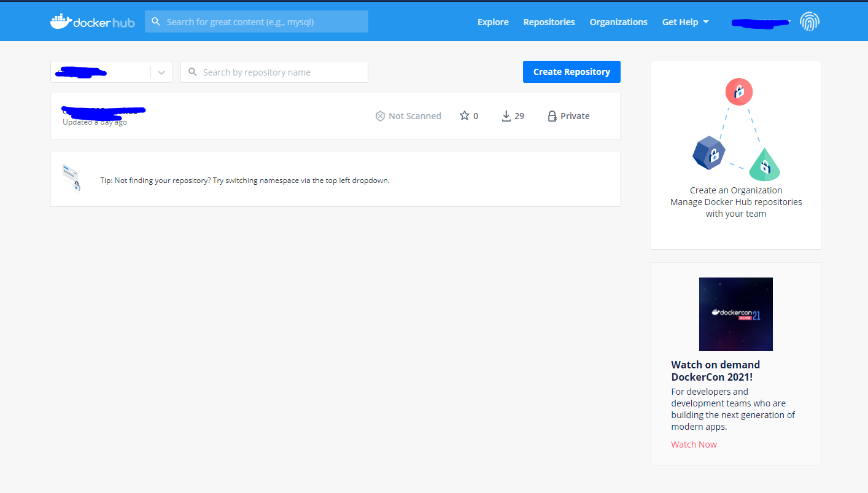Open the redacted username account menu
Viewport: 868px width, 493px height.
point(761,22)
